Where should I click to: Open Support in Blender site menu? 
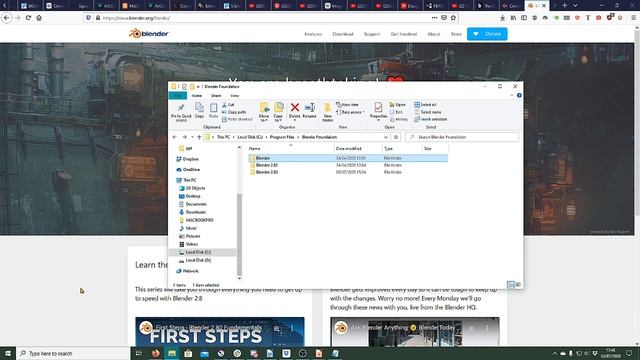pyautogui.click(x=372, y=34)
